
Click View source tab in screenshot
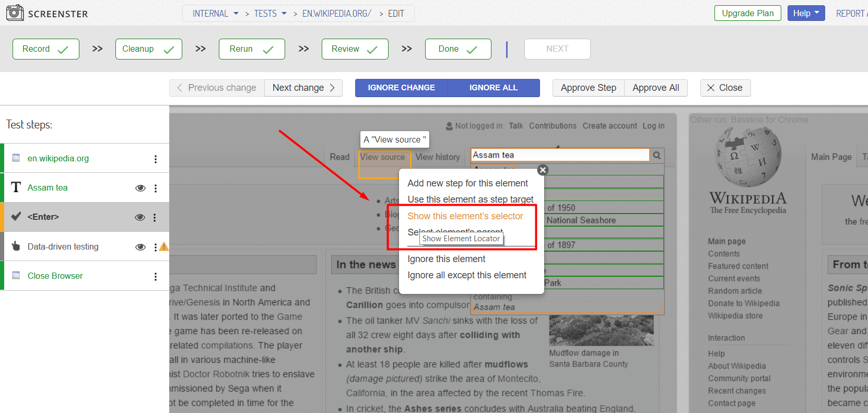pyautogui.click(x=382, y=157)
